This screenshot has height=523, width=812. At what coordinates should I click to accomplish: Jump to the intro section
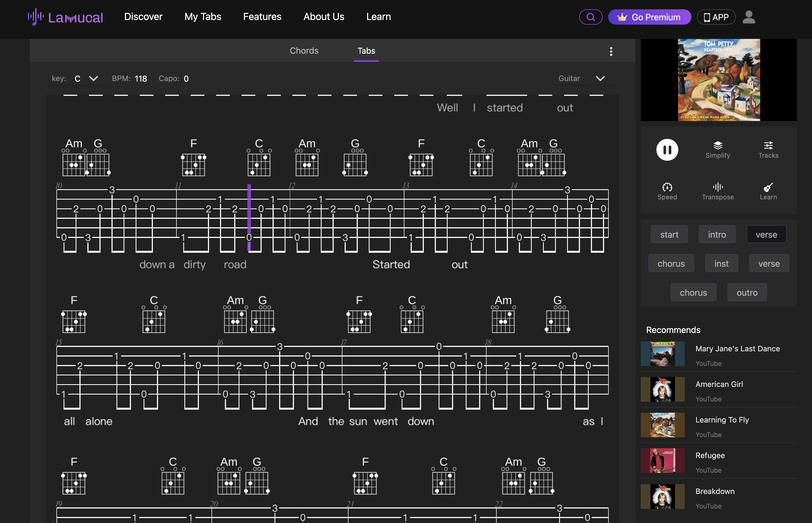(x=717, y=234)
